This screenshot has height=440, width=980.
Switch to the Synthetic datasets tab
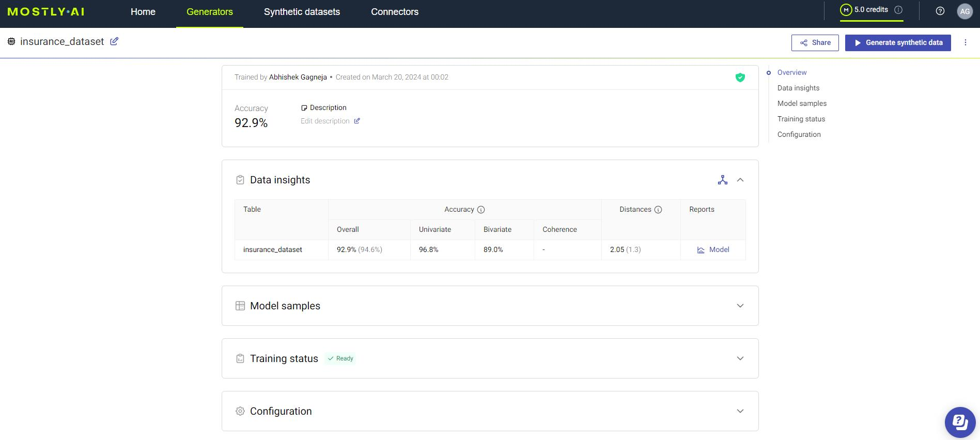click(302, 12)
